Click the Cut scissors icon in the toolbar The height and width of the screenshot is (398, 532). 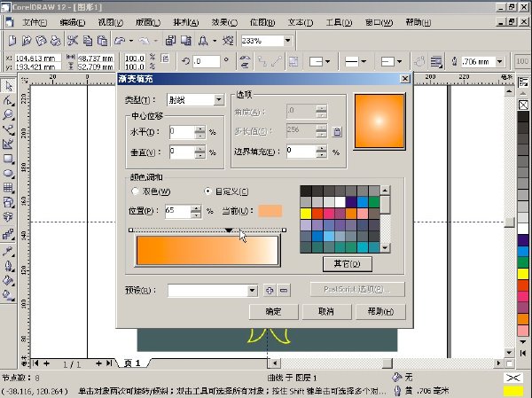coord(73,41)
